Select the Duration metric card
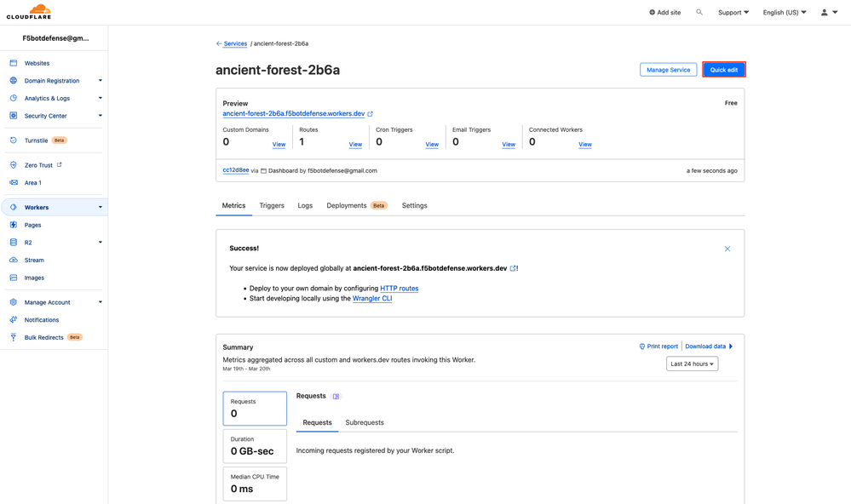Screen dimensions: 851x504 255,446
